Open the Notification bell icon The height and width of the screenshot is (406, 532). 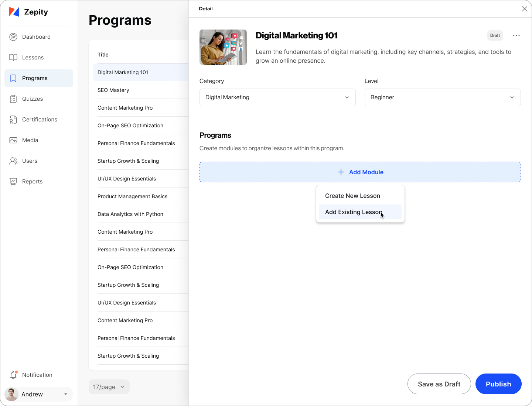[x=14, y=375]
